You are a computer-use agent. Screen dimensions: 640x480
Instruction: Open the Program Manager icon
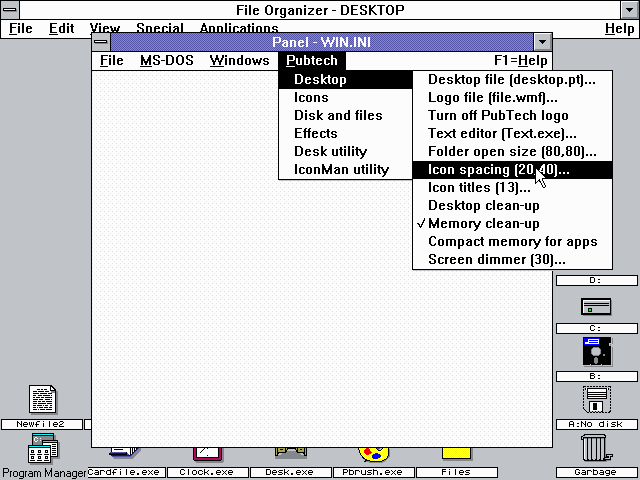click(x=43, y=449)
